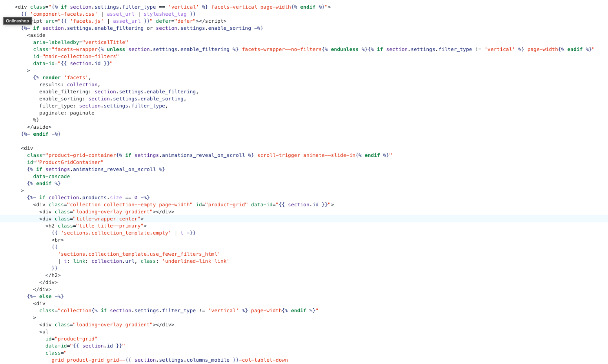Click the render keyword

coord(51,78)
